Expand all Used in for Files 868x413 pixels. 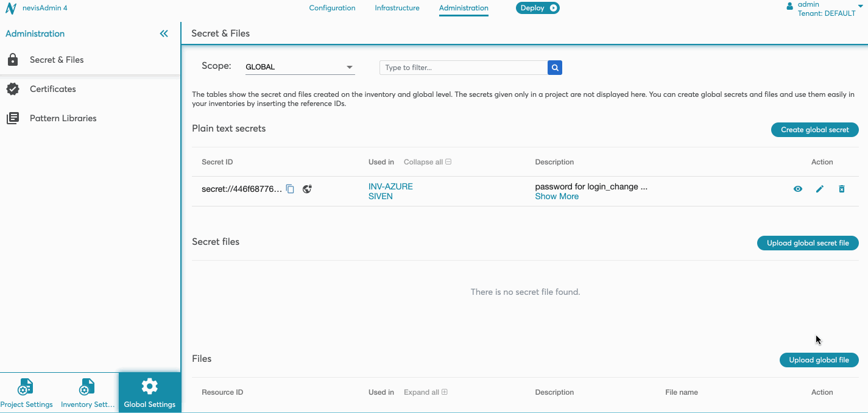tap(425, 392)
